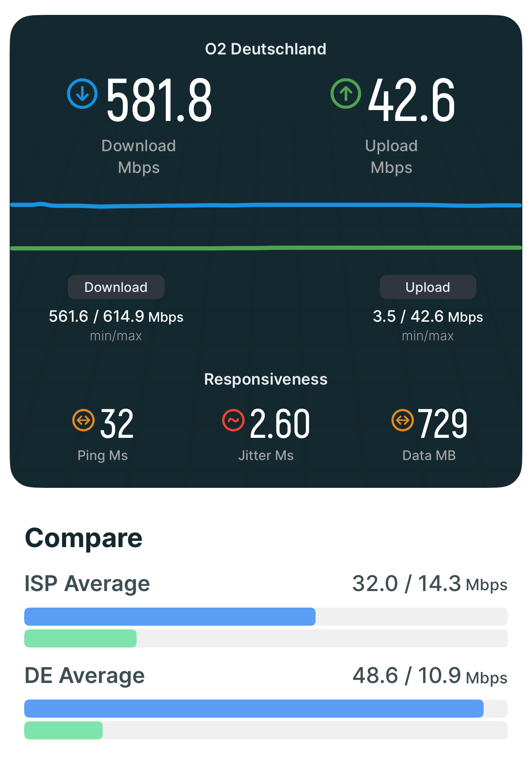Screen dimensions: 532x762
Task: Tap the orange Data MB icon
Action: 403,420
